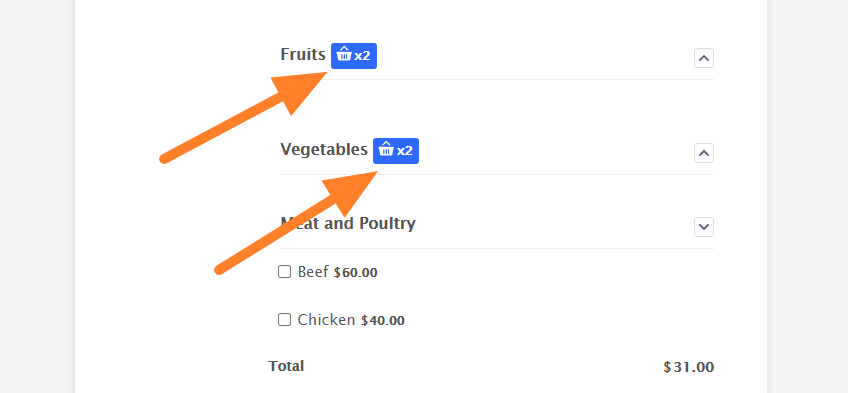Click the Chicken $40.00 price

[x=382, y=321]
